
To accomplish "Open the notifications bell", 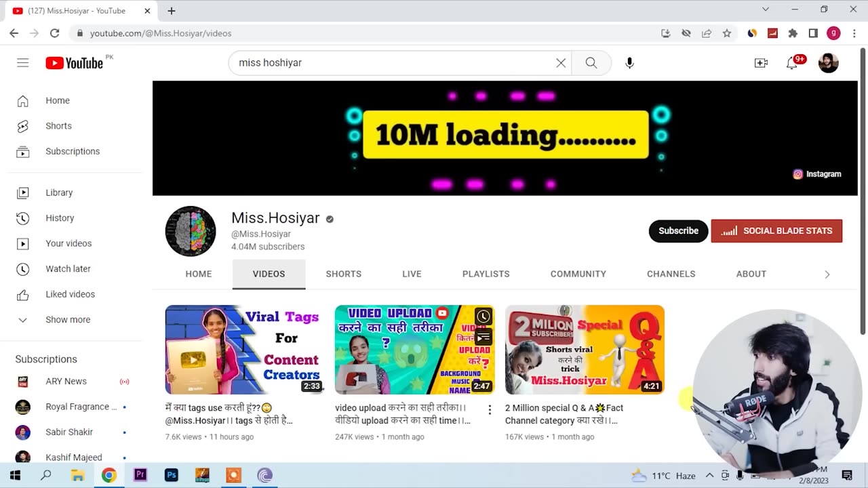I will coord(792,63).
